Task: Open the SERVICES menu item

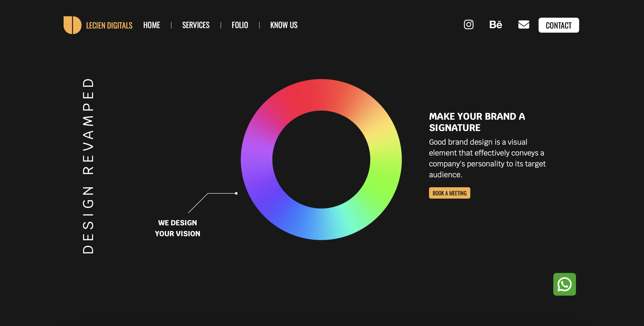Action: tap(196, 25)
